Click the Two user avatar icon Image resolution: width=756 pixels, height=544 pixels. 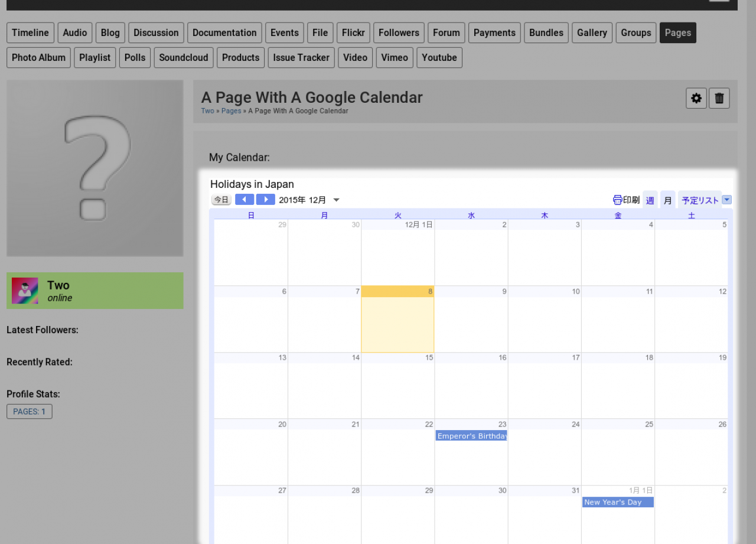[x=25, y=291]
